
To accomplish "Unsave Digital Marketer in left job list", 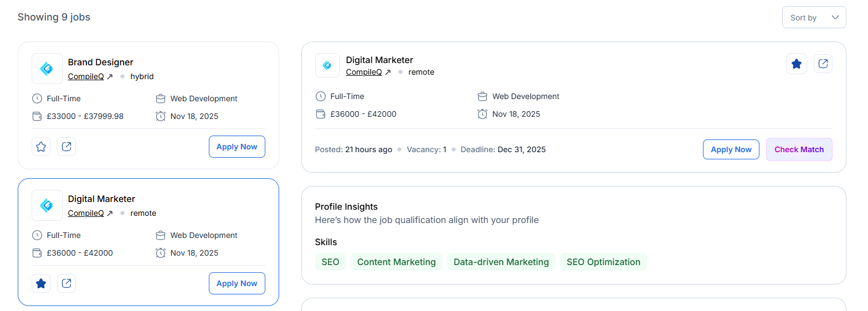I will 41,283.
